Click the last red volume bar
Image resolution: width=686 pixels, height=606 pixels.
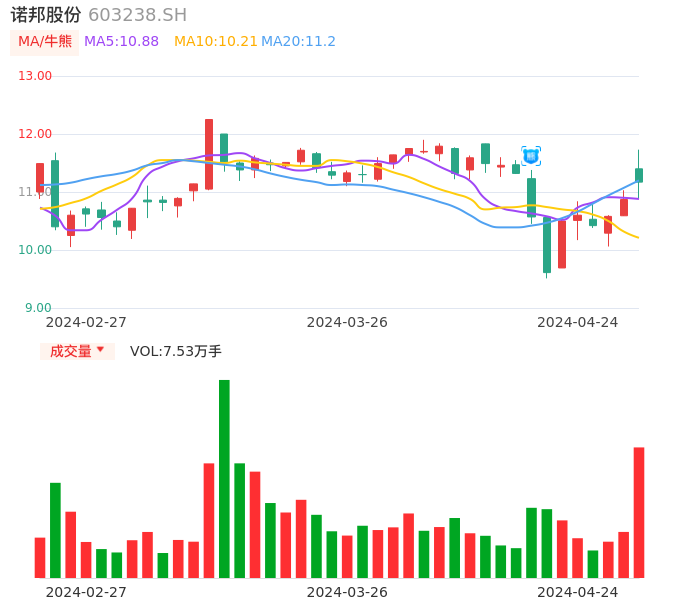click(639, 512)
